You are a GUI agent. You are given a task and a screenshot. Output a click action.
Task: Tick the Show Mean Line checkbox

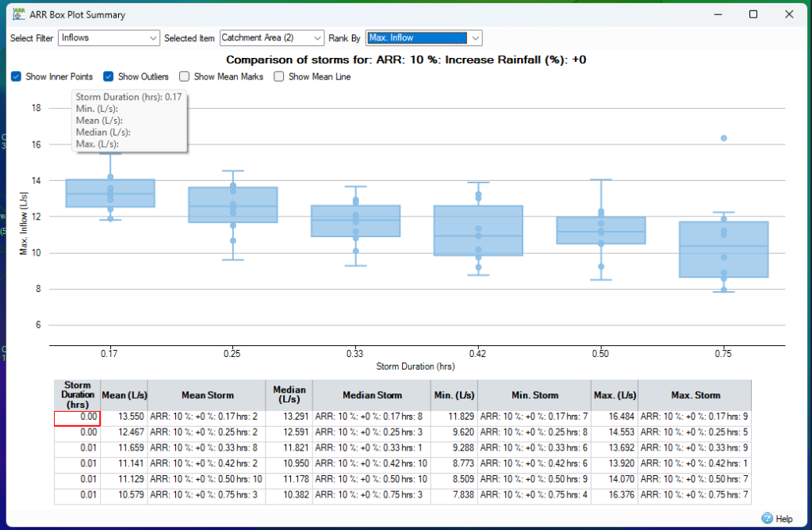279,77
